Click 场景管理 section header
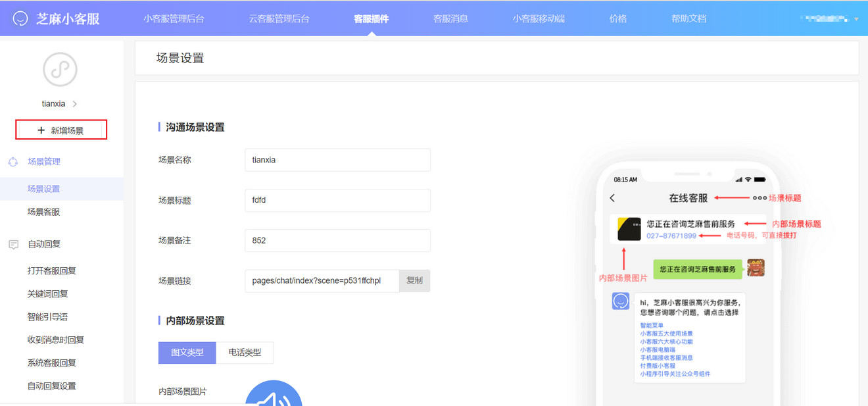This screenshot has height=406, width=868. coord(44,162)
